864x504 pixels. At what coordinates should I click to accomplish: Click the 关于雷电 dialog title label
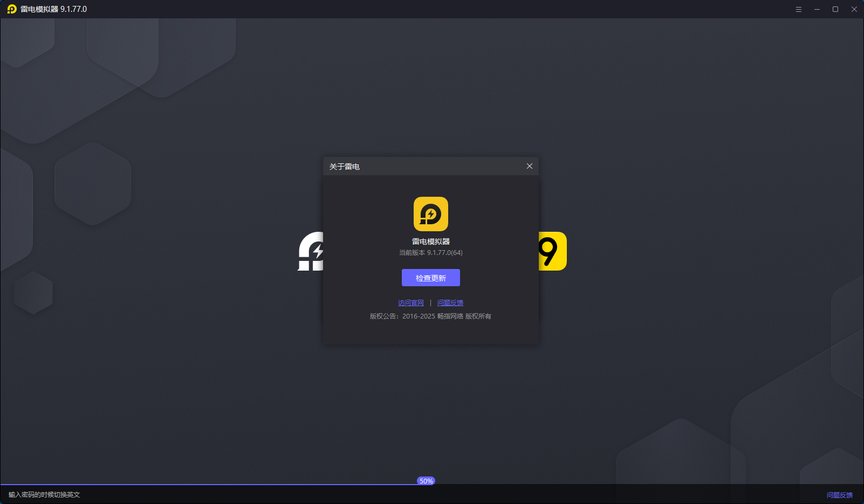345,167
